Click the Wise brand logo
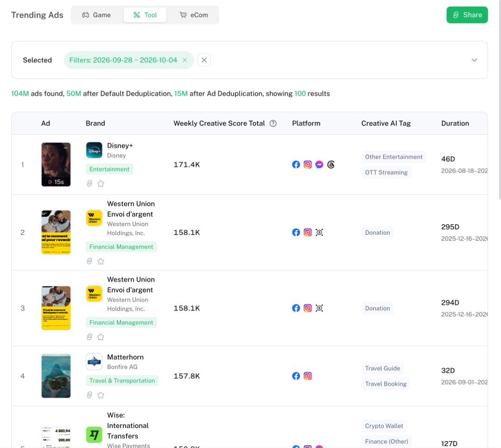This screenshot has height=448, width=501. coord(94,434)
